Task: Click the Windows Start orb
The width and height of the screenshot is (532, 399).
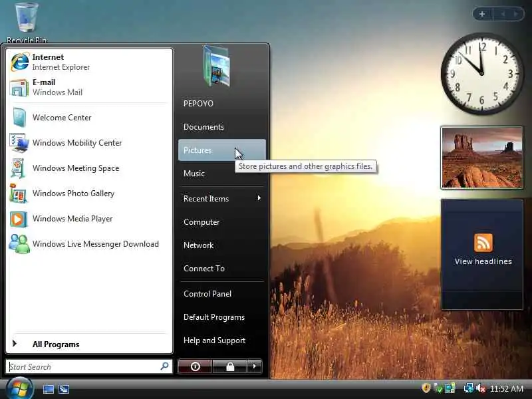Action: tap(19, 388)
